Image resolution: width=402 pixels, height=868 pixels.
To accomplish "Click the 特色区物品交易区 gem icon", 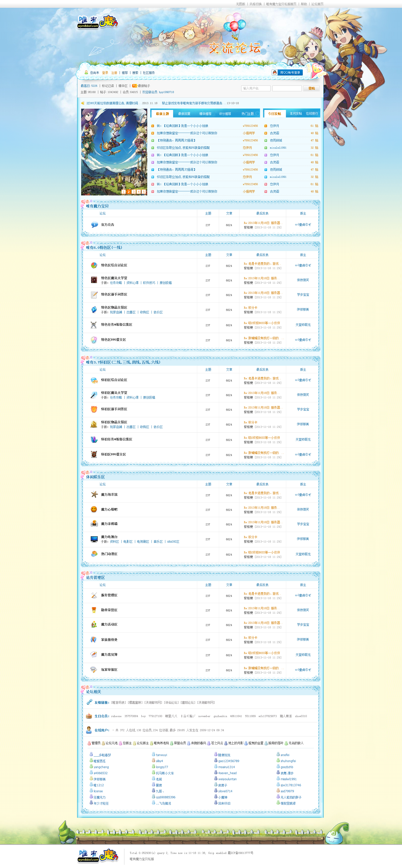I will pyautogui.click(x=94, y=310).
